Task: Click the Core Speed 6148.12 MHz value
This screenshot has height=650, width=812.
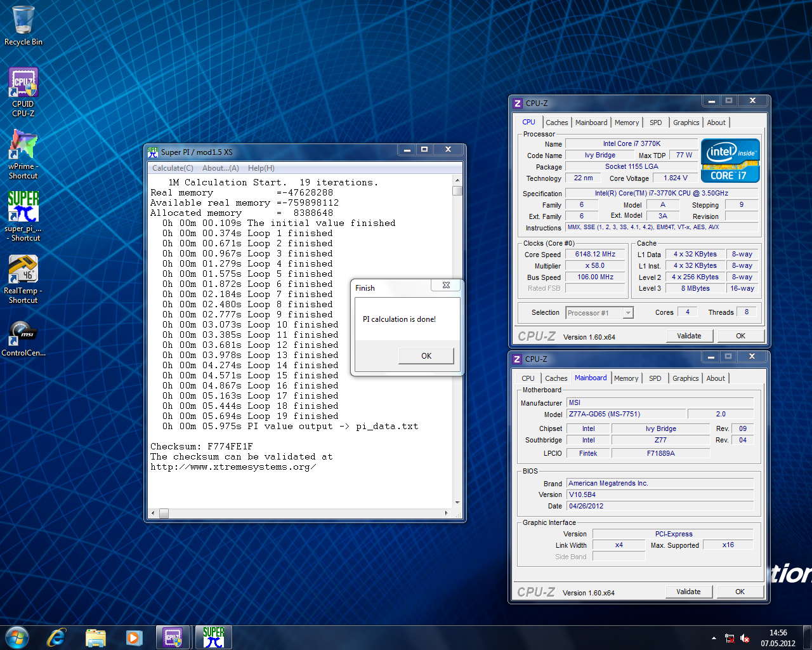Action: [595, 254]
